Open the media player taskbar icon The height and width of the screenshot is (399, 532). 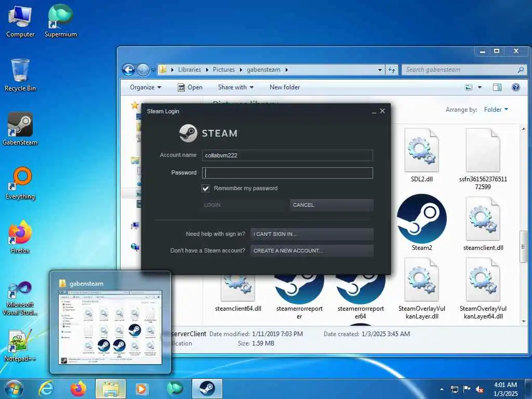pos(141,389)
